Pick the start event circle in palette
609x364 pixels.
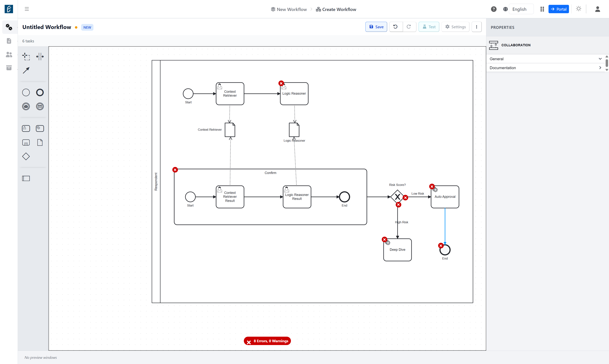tap(26, 92)
